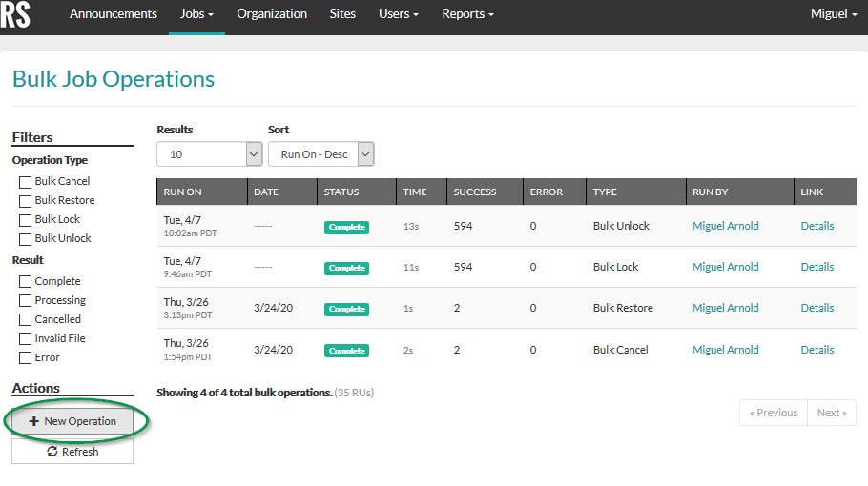Image resolution: width=868 pixels, height=486 pixels.
Task: Expand the Reports menu
Action: tap(467, 14)
